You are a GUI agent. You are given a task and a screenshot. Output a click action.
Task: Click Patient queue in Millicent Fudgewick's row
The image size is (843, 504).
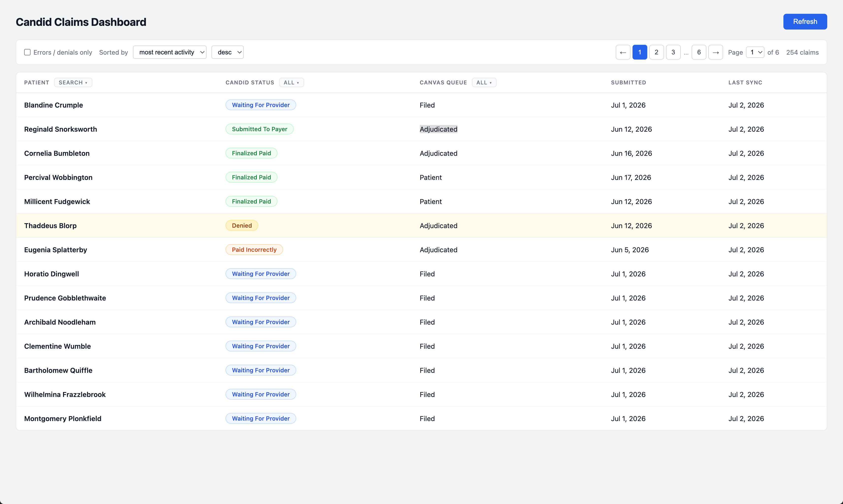pos(431,201)
